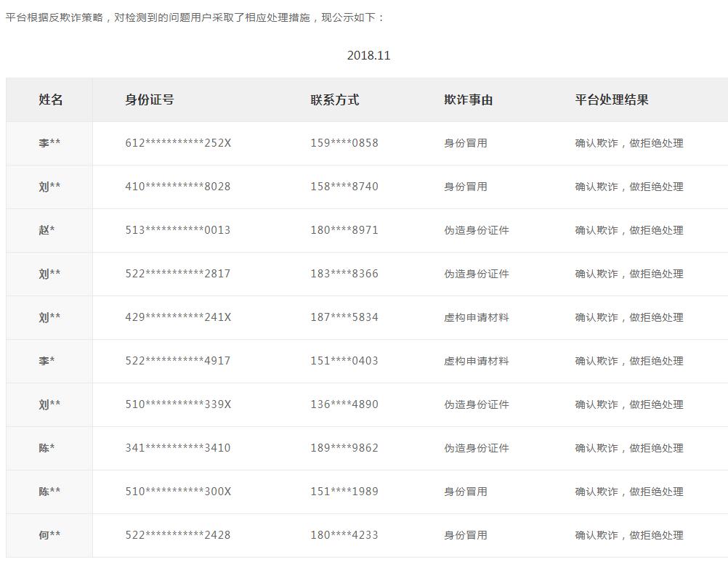Click the 平台处理结果 column header
This screenshot has width=728, height=562.
point(610,99)
